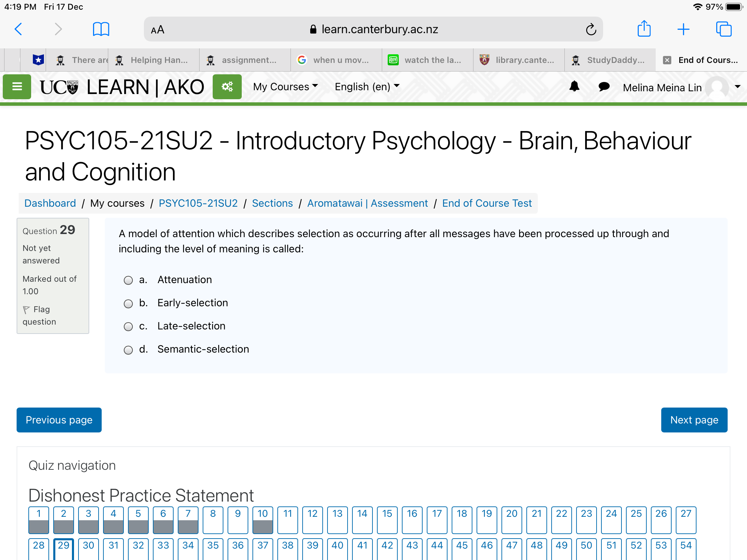Image resolution: width=747 pixels, height=560 pixels.
Task: Expand user menu arrow beside Melina Meina Lin
Action: [x=737, y=86]
